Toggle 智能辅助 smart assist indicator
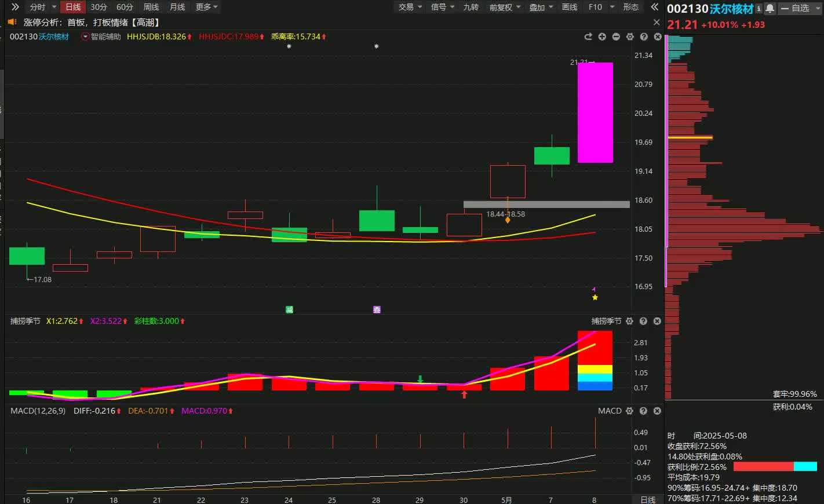 point(101,36)
